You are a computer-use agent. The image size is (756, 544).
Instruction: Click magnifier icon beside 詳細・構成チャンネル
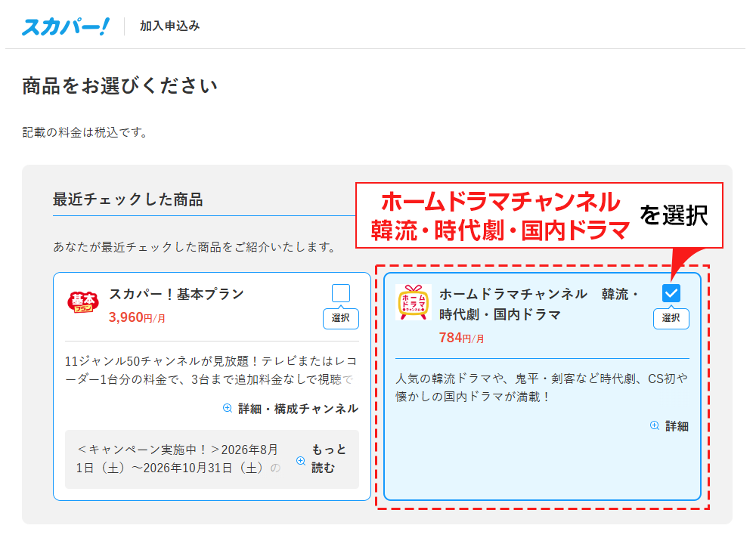(228, 408)
